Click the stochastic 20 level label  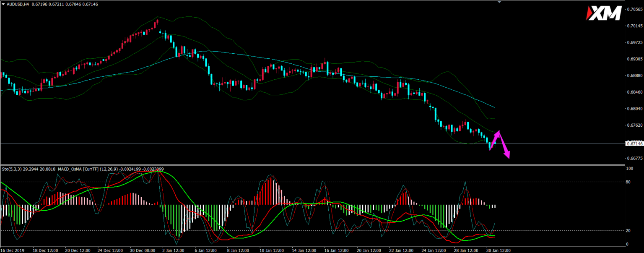(628, 231)
